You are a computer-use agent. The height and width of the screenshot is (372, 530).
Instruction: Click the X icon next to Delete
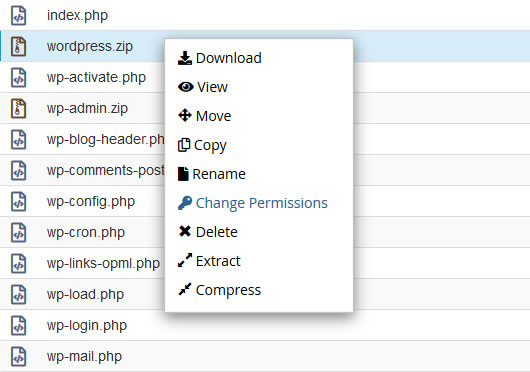pos(185,231)
